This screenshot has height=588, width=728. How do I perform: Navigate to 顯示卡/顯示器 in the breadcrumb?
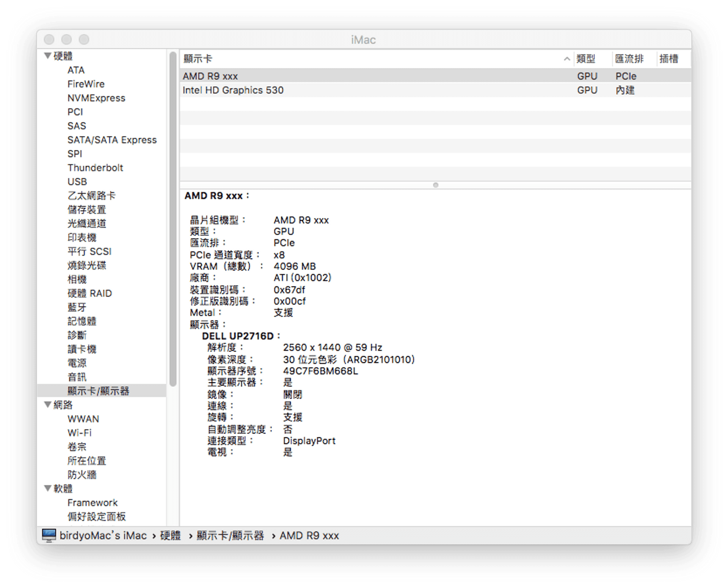pyautogui.click(x=230, y=536)
